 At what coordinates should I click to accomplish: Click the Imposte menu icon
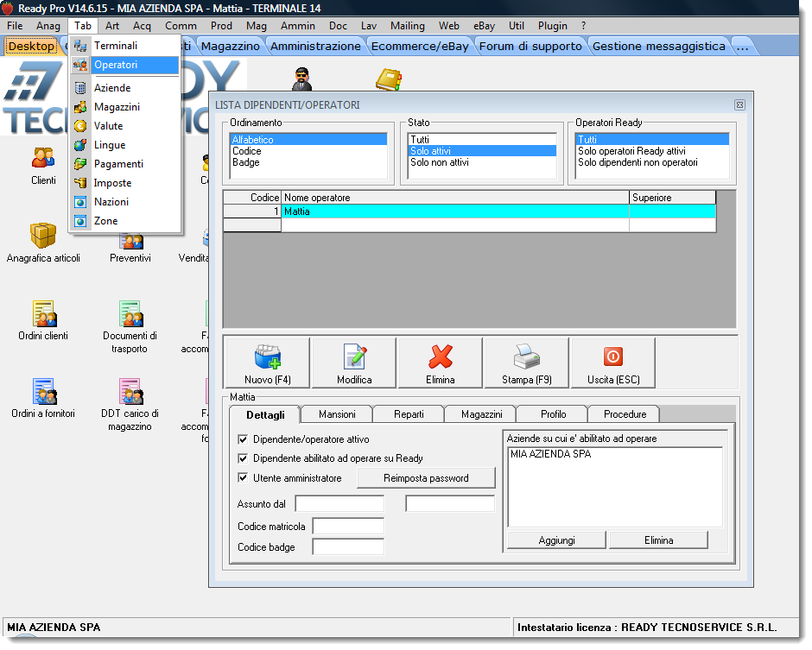pyautogui.click(x=80, y=183)
